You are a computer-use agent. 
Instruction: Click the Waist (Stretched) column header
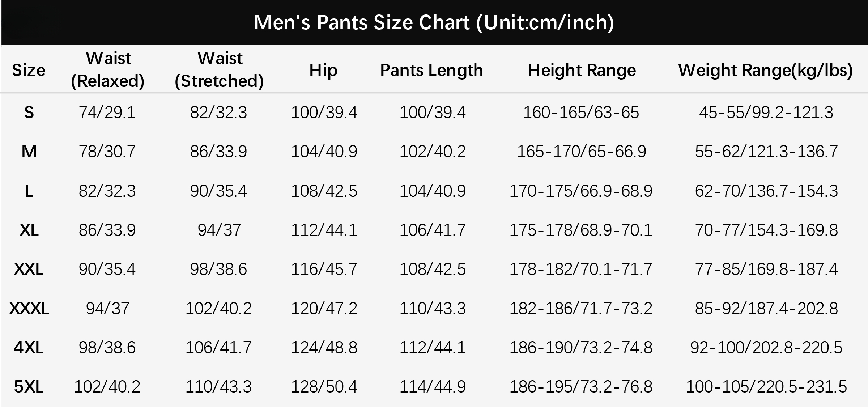click(x=219, y=69)
